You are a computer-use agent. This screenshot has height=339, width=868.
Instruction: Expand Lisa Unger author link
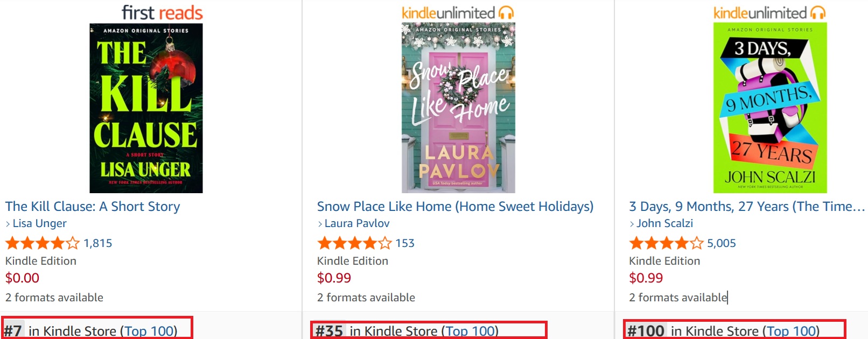click(39, 223)
